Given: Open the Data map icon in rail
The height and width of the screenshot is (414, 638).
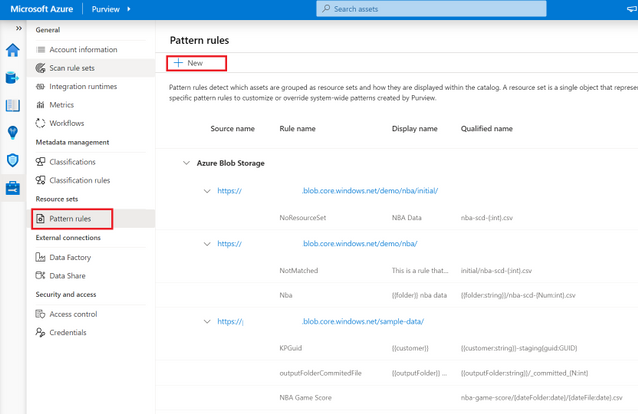Looking at the screenshot, I should coord(13,77).
